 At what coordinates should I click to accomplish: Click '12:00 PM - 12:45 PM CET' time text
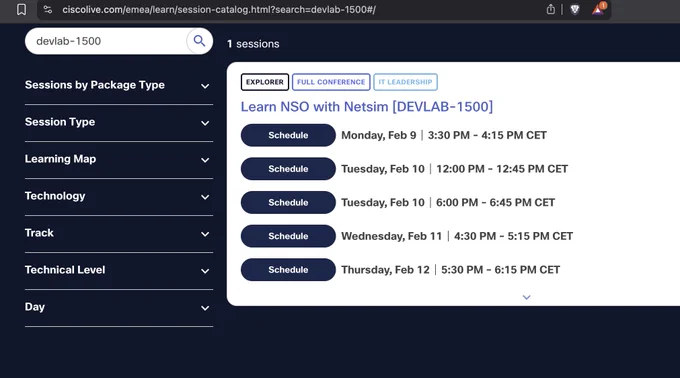[502, 169]
